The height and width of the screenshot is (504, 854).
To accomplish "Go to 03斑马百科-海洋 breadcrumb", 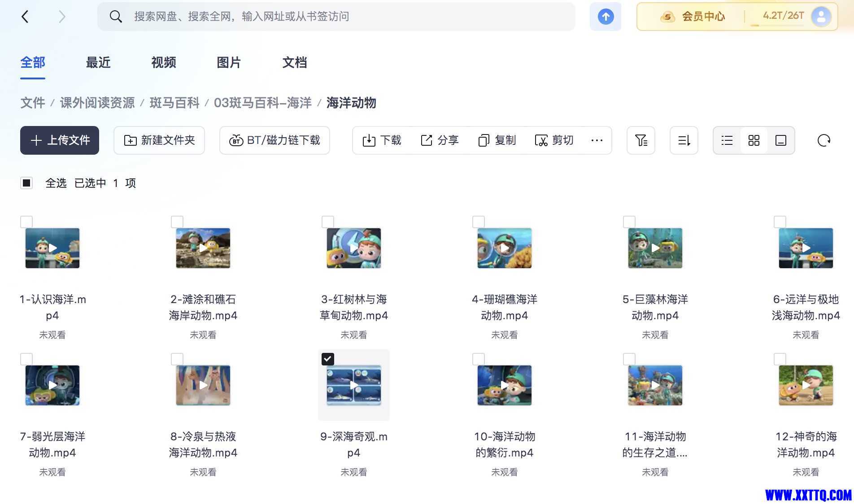I will pos(263,103).
